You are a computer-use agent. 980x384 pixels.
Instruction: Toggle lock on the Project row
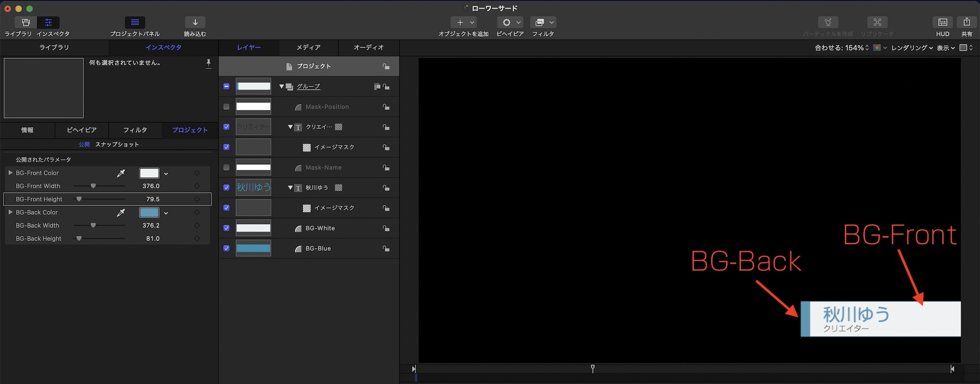pyautogui.click(x=386, y=66)
